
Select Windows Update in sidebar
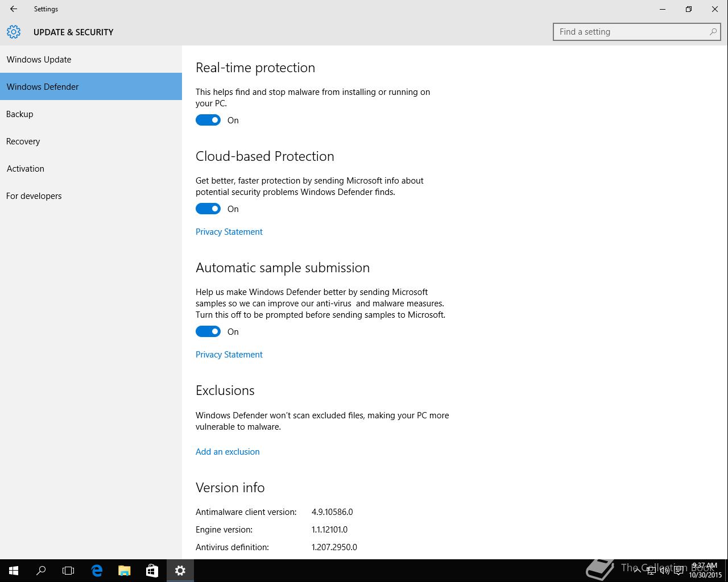91,59
